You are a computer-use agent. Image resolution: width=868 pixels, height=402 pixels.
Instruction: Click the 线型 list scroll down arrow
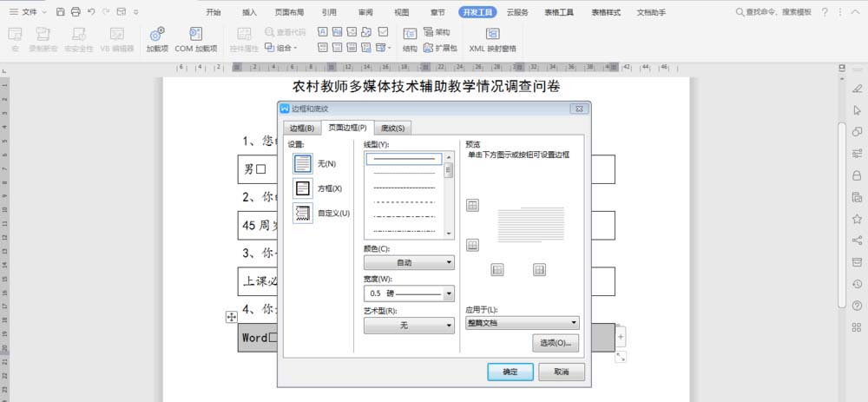pos(449,234)
